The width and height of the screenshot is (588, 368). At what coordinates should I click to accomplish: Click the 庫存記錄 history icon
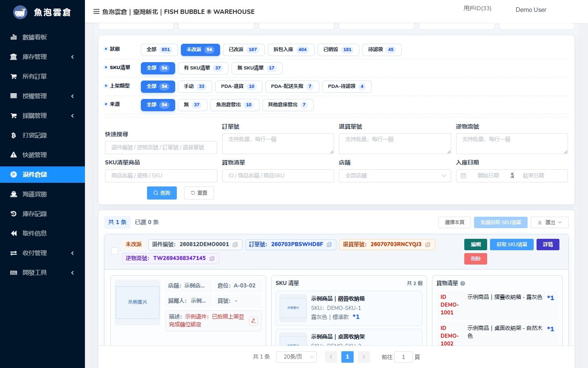[13, 214]
